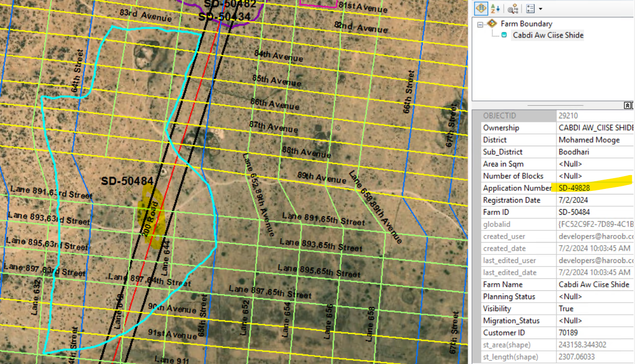Click the 90th Avenue map label
This screenshot has width=635, height=364.
coord(172,308)
